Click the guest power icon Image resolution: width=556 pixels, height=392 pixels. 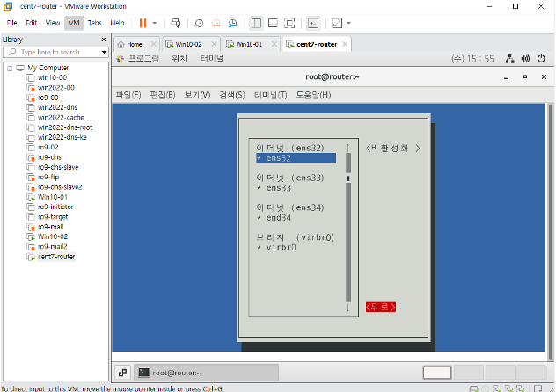541,59
